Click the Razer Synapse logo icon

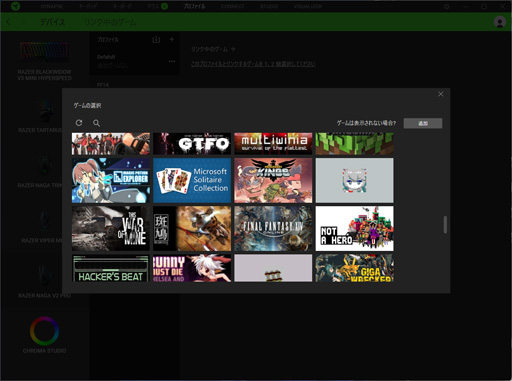(x=15, y=6)
